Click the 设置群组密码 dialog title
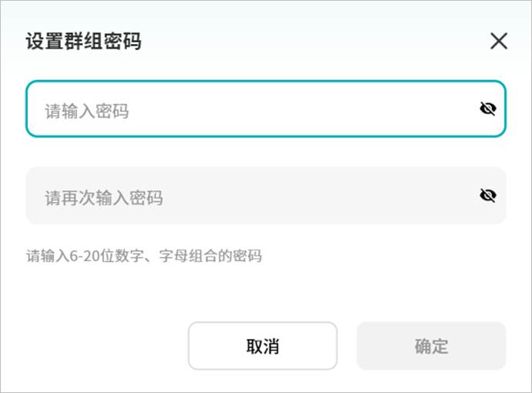The width and height of the screenshot is (532, 393). pos(83,41)
